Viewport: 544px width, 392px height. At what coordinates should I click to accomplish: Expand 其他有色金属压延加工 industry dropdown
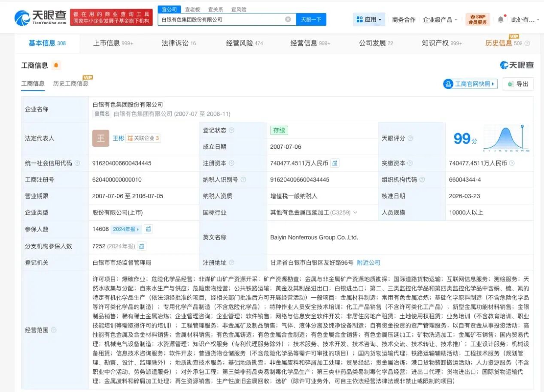(x=355, y=212)
